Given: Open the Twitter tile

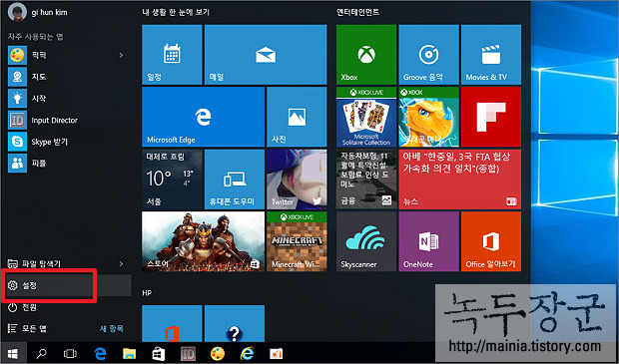Looking at the screenshot, I should tap(297, 180).
